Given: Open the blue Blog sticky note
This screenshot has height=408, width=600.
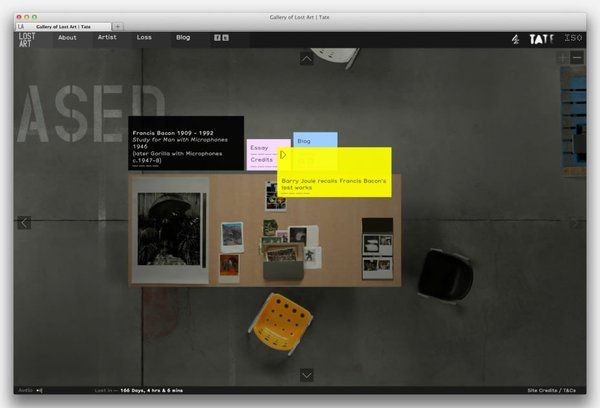Looking at the screenshot, I should pyautogui.click(x=305, y=141).
